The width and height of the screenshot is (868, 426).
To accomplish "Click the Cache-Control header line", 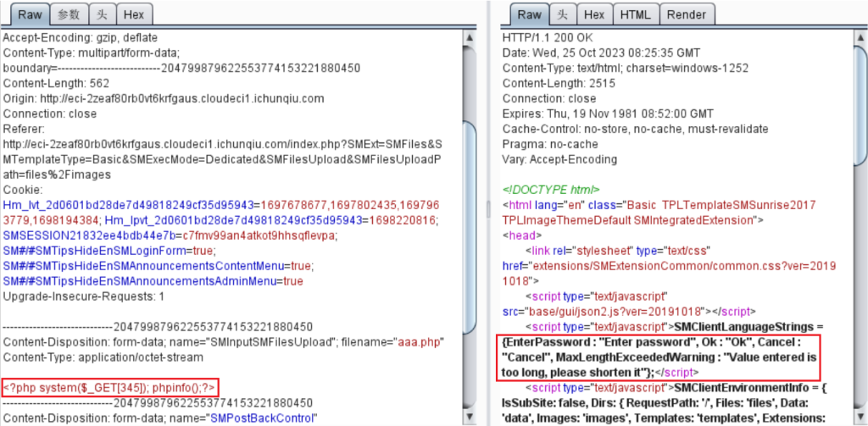I will (635, 129).
